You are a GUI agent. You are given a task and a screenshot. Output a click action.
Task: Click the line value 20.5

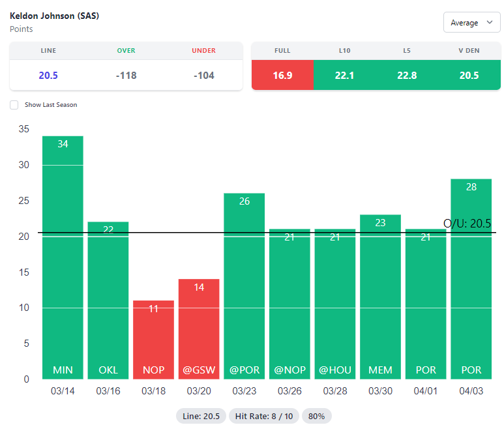[48, 75]
